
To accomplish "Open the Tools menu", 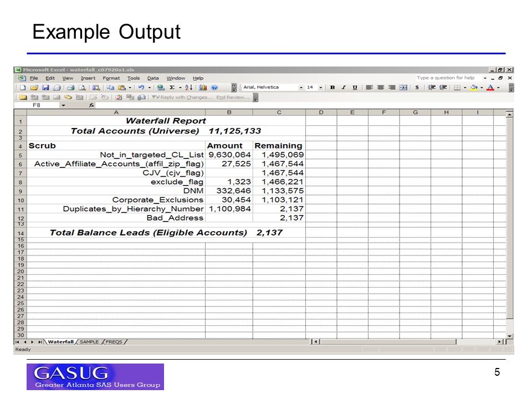I will (x=134, y=78).
